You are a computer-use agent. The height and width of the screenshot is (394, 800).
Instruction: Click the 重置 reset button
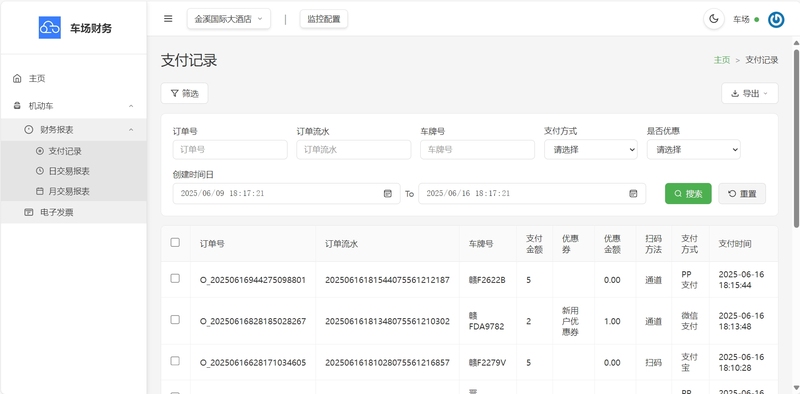[742, 193]
